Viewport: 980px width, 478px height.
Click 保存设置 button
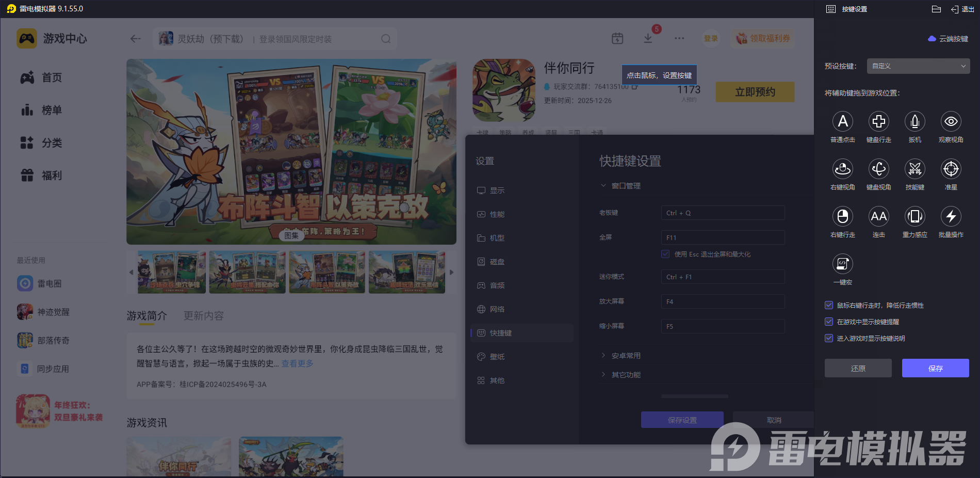tap(682, 420)
